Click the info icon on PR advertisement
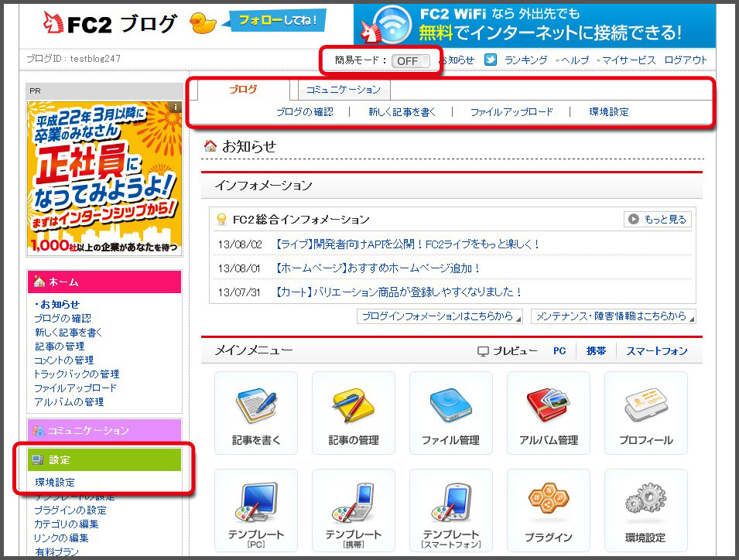The height and width of the screenshot is (560, 739). [x=176, y=107]
